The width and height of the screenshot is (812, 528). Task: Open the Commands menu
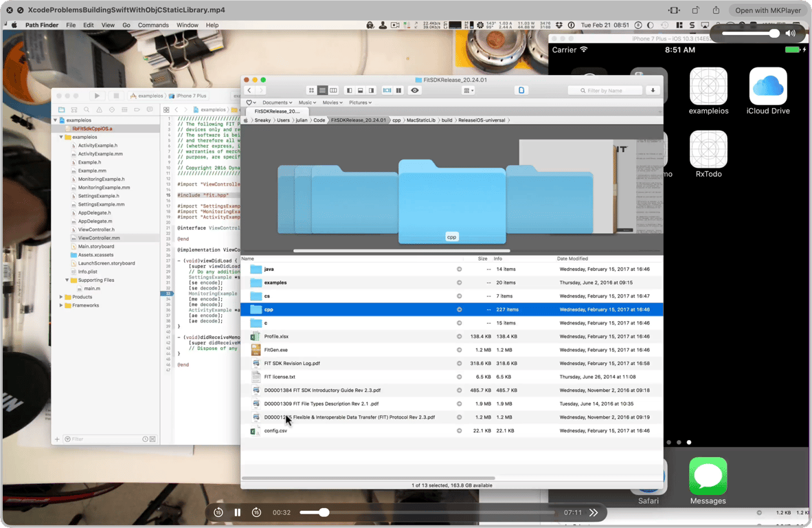click(153, 25)
